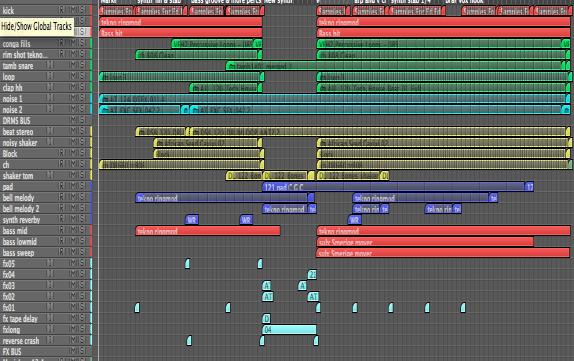Select the synth reverby track name
The height and width of the screenshot is (361, 574).
pos(21,220)
